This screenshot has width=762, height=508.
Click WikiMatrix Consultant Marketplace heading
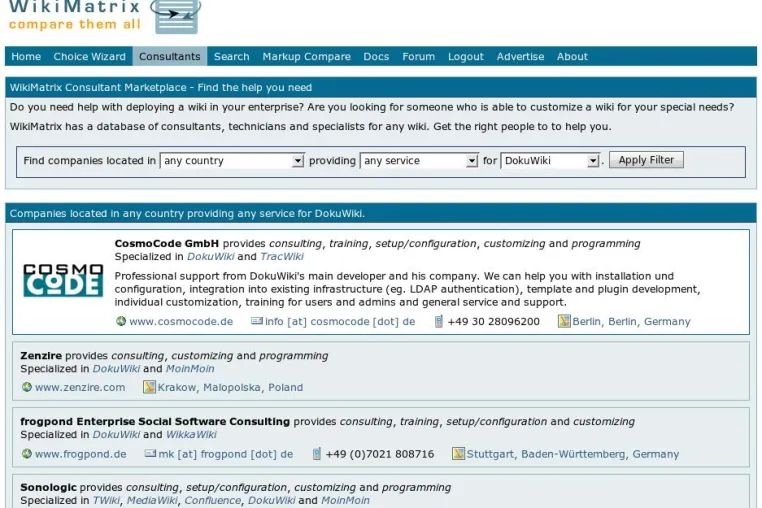tap(161, 88)
